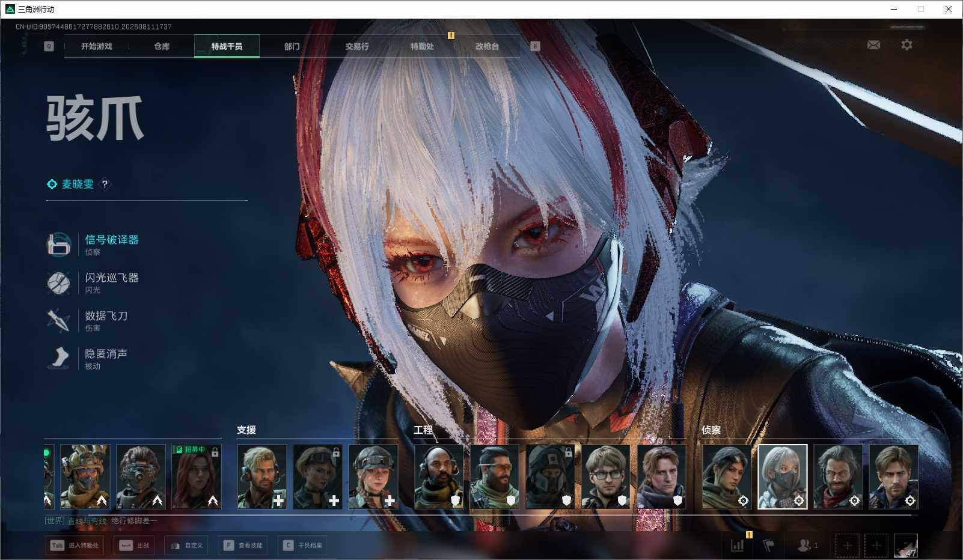Image resolution: width=963 pixels, height=560 pixels.
Task: Click the E next-tab key icon
Action: click(x=535, y=46)
